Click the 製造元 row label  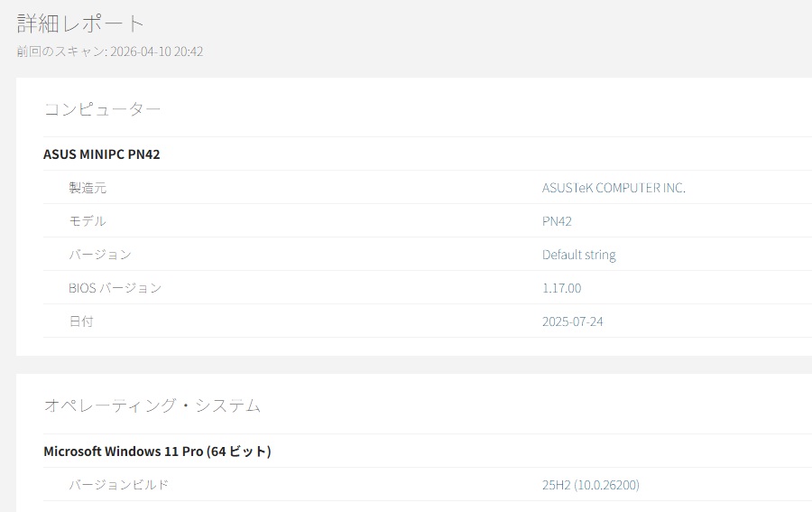tap(88, 188)
